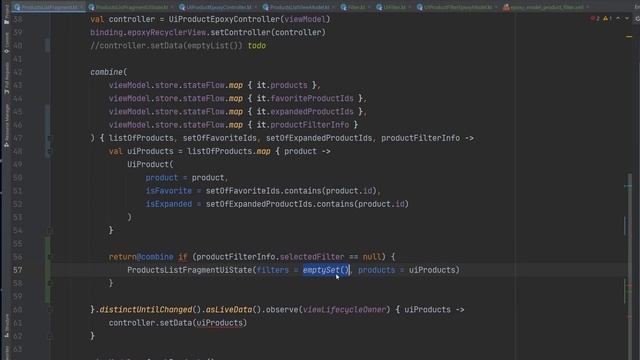This screenshot has height=360, width=640.
Task: Open the UiProductEpoxyController.kt editor tab
Action: point(219,7)
